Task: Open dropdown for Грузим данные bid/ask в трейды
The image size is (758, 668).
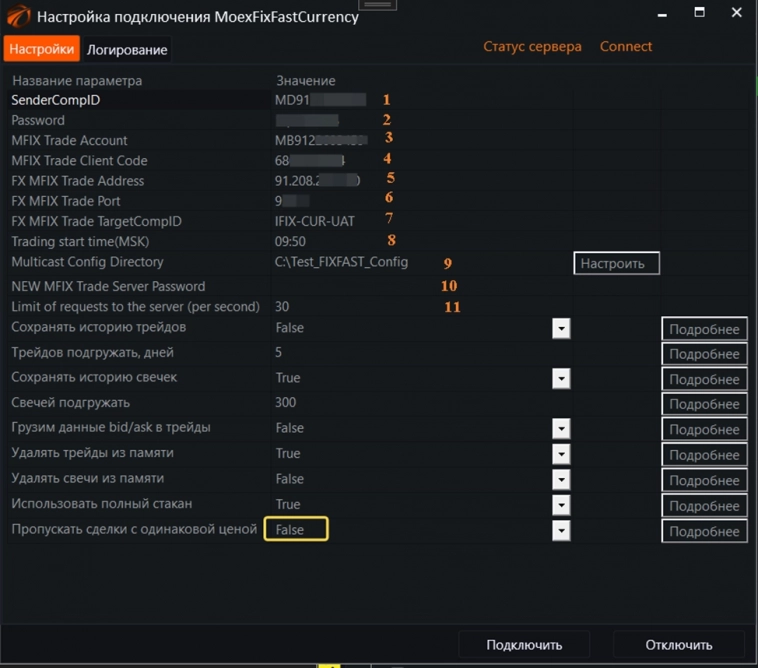Action: pos(561,429)
